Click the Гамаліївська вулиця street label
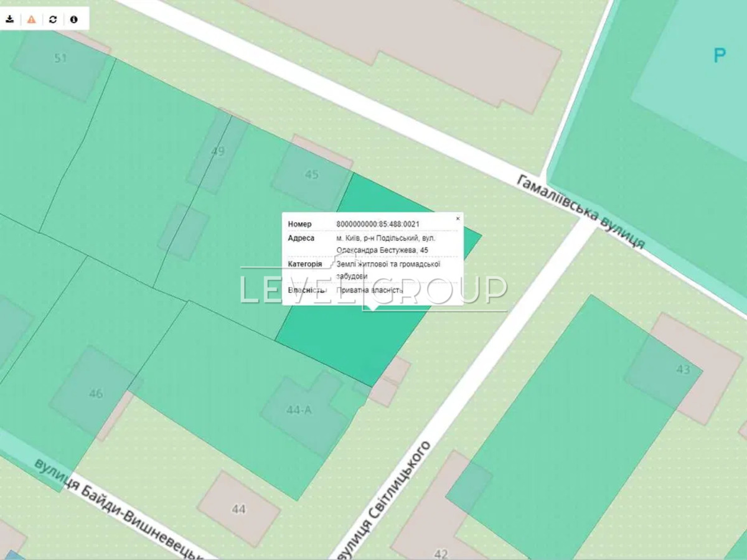 pos(580,212)
